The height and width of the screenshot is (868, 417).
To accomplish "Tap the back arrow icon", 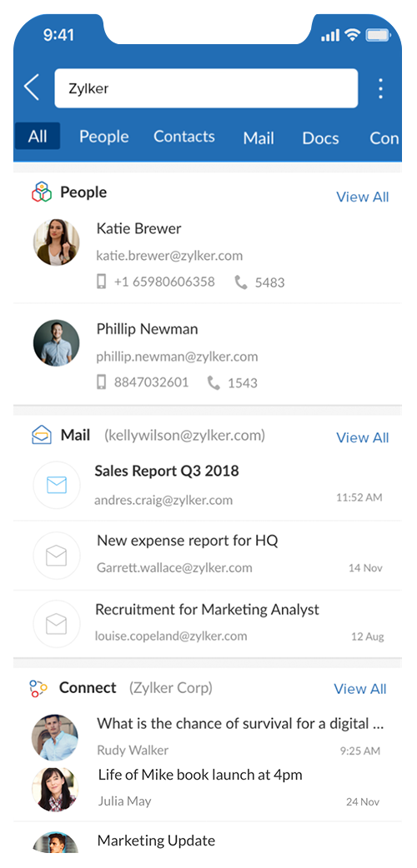I will 32,87.
